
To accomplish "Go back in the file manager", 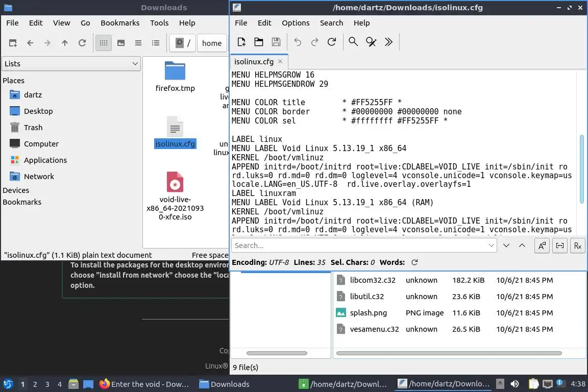I will pyautogui.click(x=31, y=43).
